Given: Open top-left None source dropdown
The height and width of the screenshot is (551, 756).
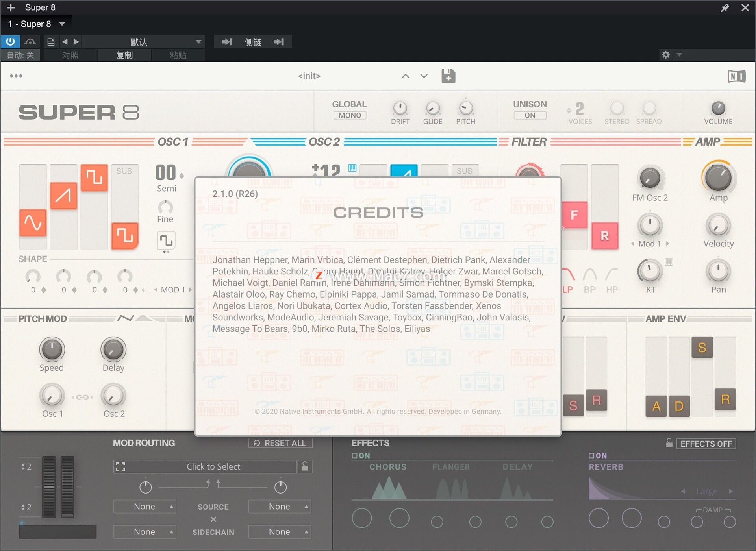Looking at the screenshot, I should (145, 507).
